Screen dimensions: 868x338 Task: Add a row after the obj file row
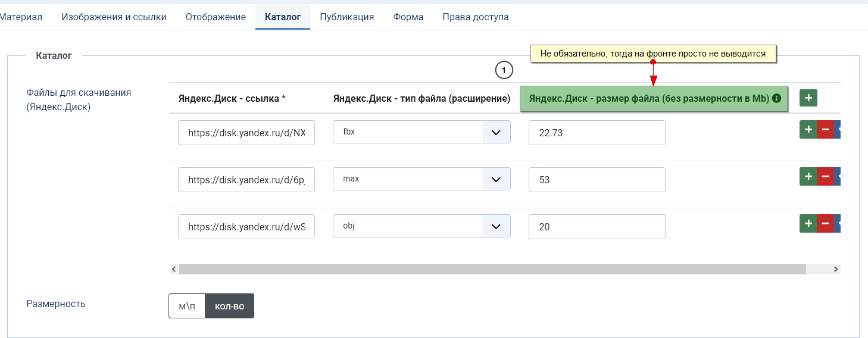pos(808,224)
